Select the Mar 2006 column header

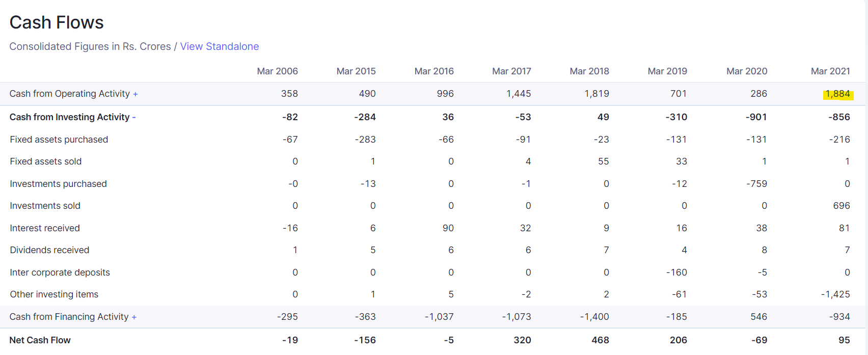[277, 71]
